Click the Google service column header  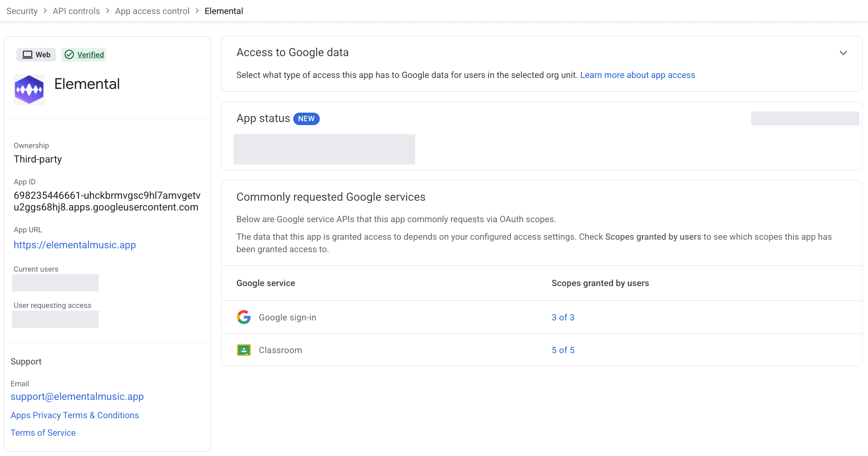(266, 283)
